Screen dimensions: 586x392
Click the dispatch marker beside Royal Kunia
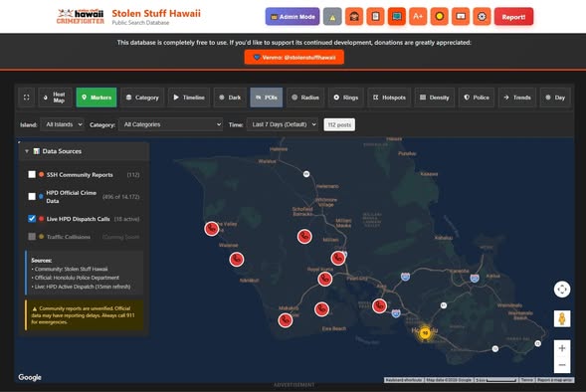[324, 279]
